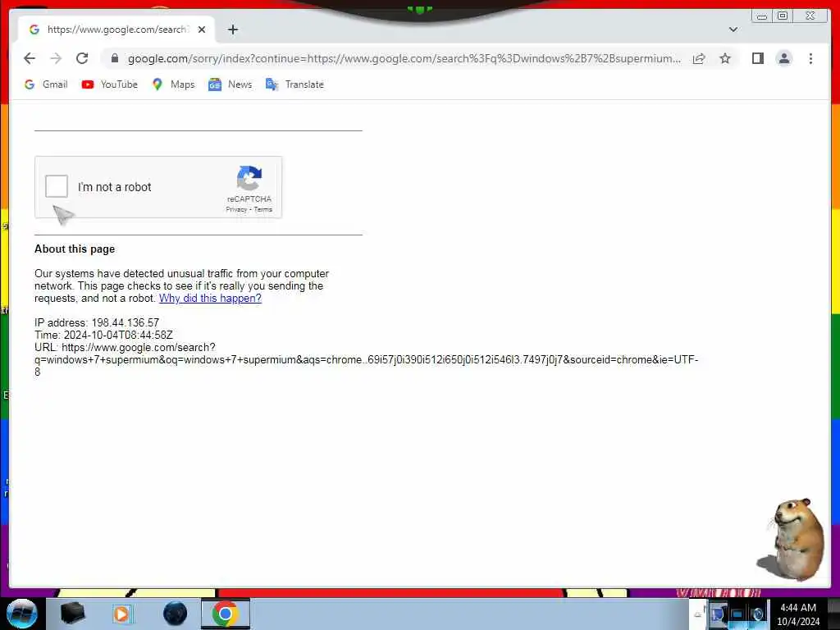Open the News bookmark
840x630 pixels.
point(230,84)
